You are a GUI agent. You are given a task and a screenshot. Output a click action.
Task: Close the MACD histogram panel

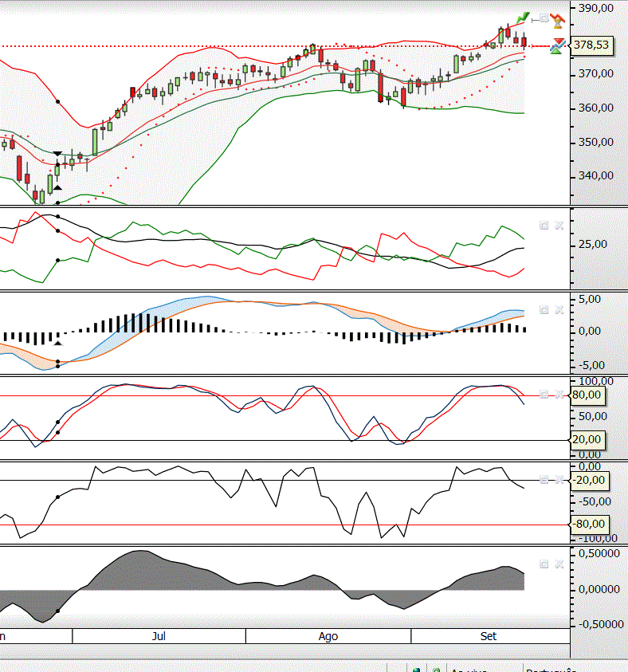point(559,310)
